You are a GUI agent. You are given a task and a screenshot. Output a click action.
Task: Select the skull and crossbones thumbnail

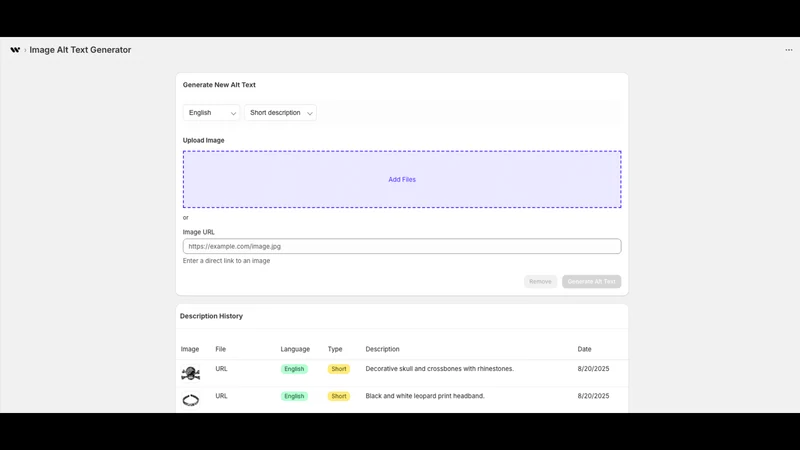[x=191, y=373]
